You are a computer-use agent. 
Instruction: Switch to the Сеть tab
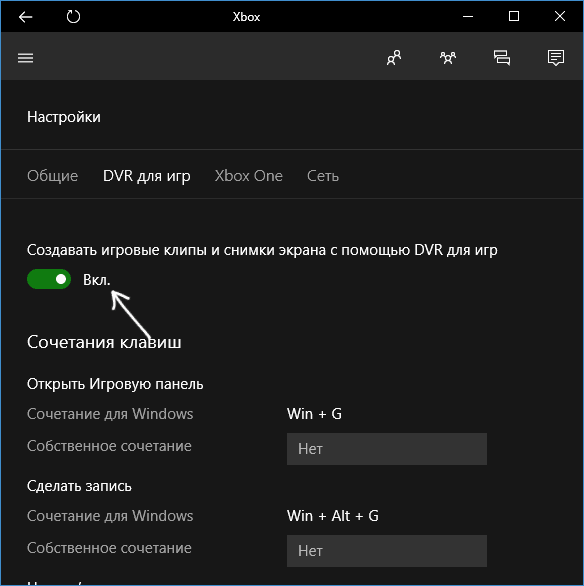tap(323, 176)
